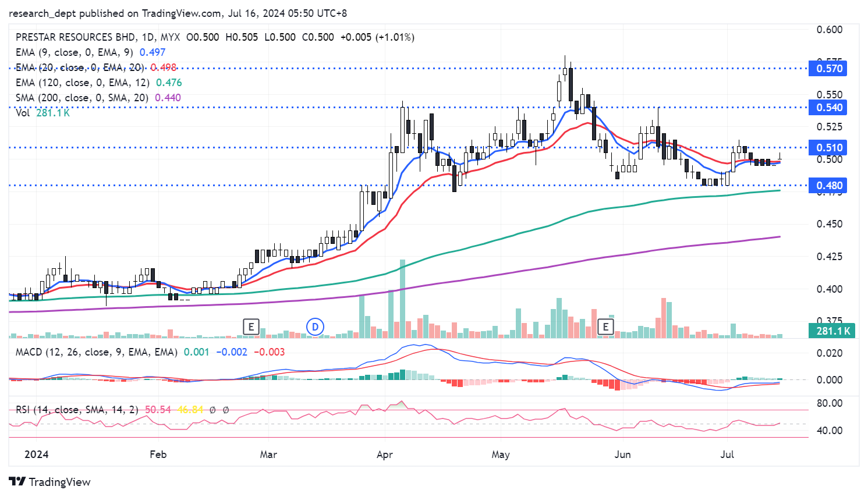Select the EMA 120 indicator legend
Image resolution: width=868 pixels, height=497 pixels.
pos(82,83)
